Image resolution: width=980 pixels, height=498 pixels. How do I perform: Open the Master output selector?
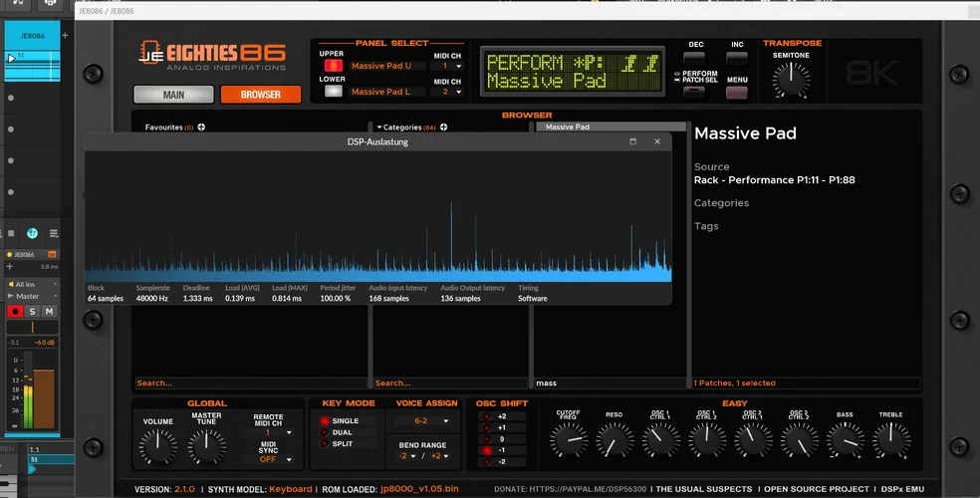point(33,296)
